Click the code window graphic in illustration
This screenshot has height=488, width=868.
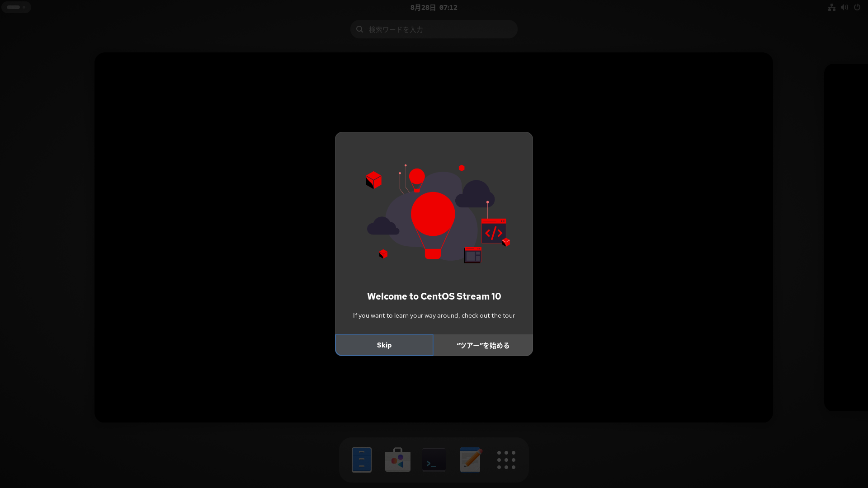pos(493,231)
